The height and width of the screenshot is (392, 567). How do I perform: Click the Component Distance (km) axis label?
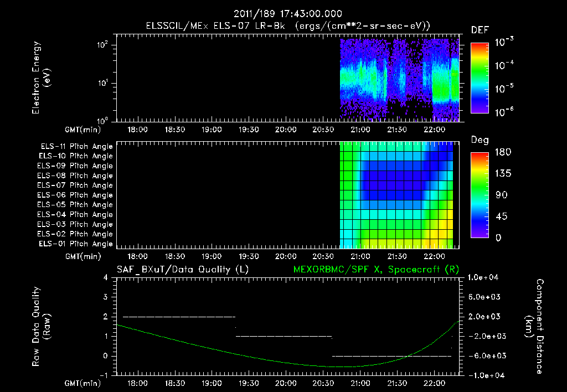click(x=534, y=327)
